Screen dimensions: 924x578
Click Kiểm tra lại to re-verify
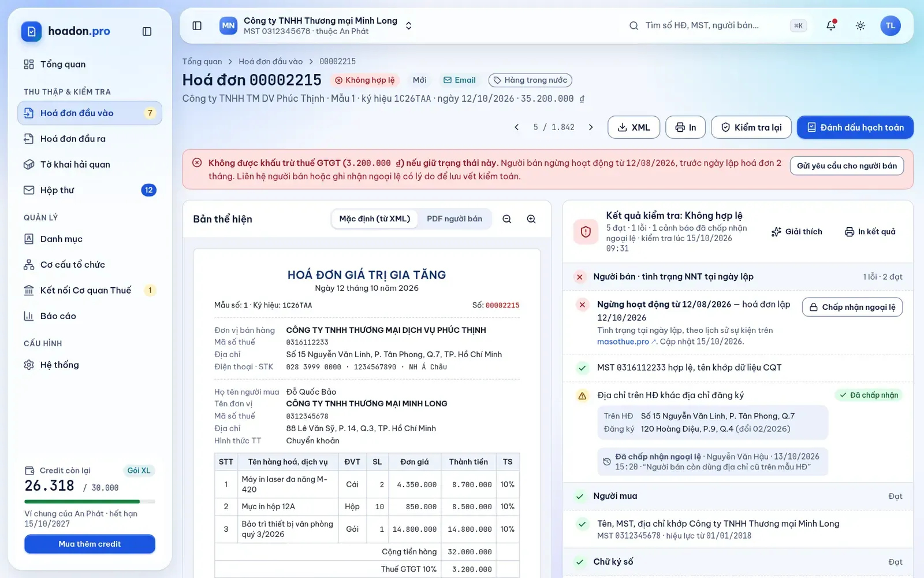[751, 127]
